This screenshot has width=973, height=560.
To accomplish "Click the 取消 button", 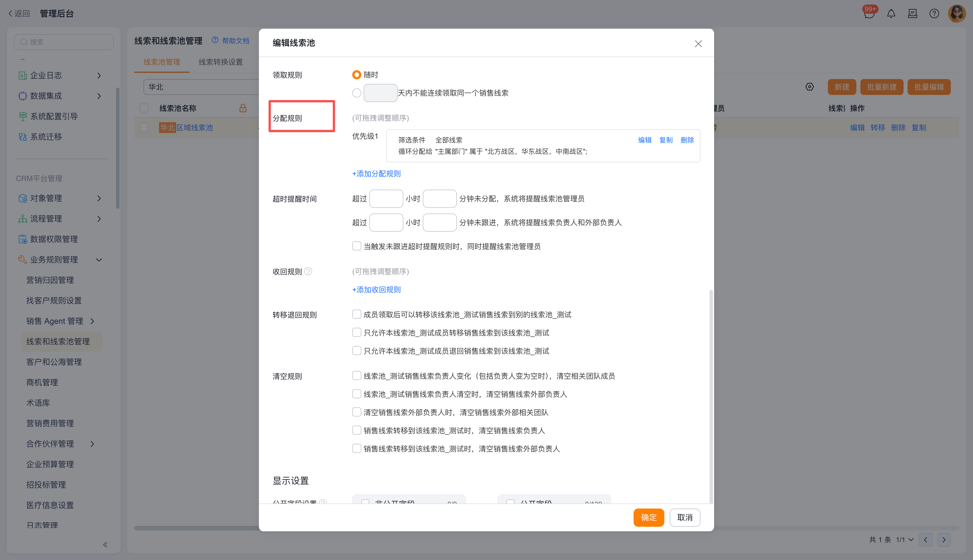I will pos(685,517).
